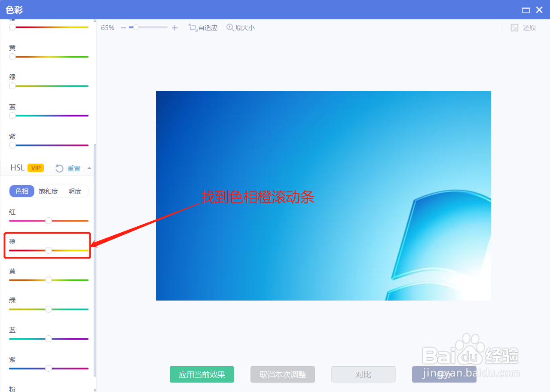
Task: Click the HSL 绿 hue slider handle
Action: click(x=49, y=309)
